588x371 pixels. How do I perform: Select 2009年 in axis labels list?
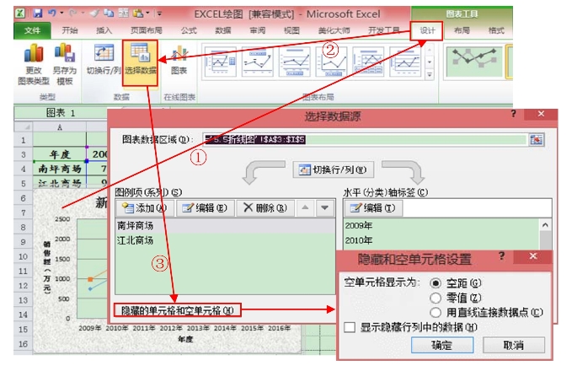tap(441, 226)
